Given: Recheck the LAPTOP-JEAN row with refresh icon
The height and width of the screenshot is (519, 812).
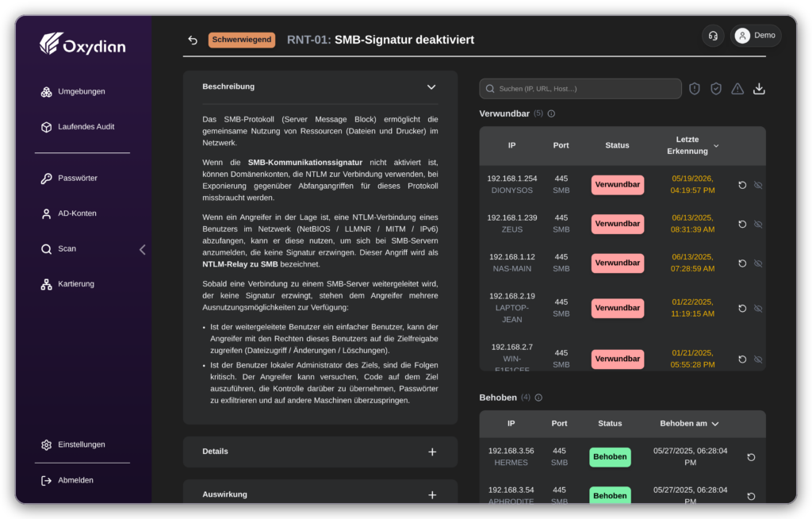Looking at the screenshot, I should pyautogui.click(x=742, y=309).
